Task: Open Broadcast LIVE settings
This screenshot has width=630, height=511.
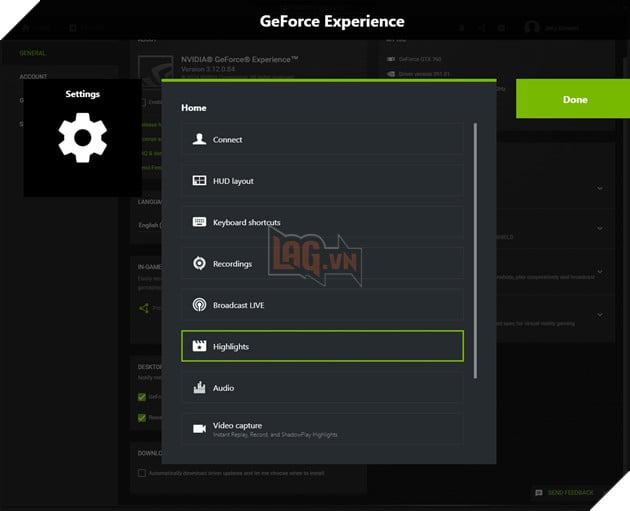Action: (x=322, y=305)
